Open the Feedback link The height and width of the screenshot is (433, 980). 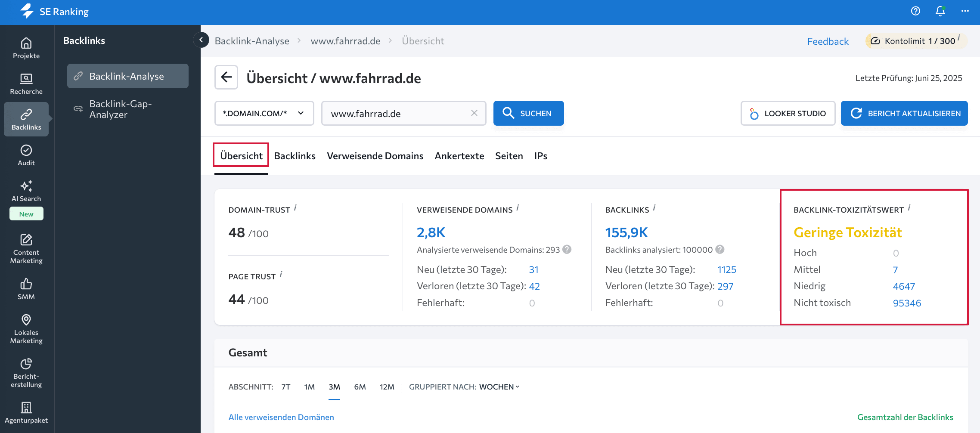point(828,41)
